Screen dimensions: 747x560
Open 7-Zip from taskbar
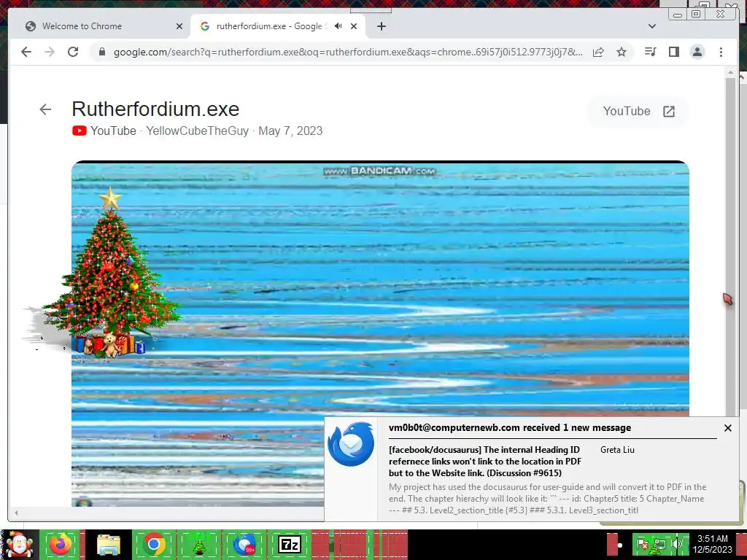[x=289, y=544]
